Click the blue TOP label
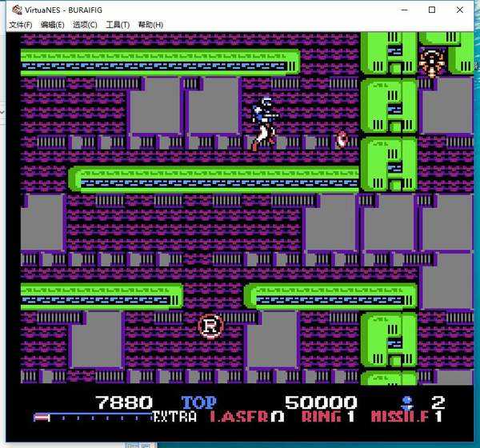Screen dimensions: 480x448 198,402
